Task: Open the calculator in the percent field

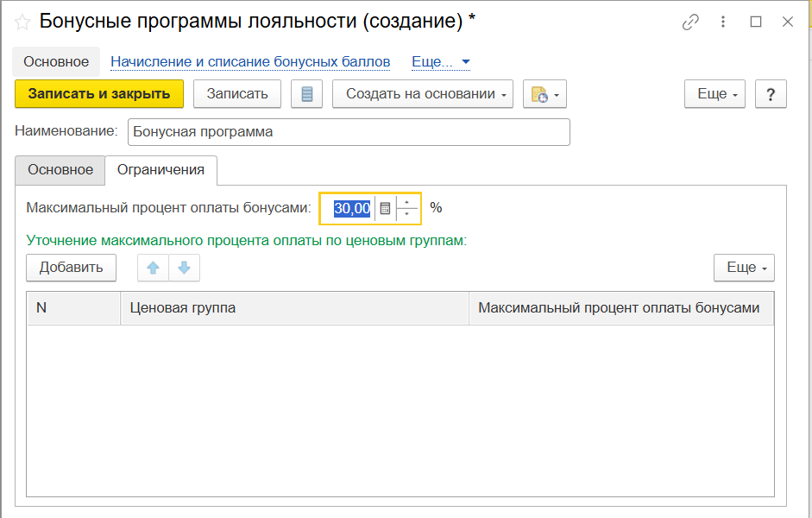Action: pyautogui.click(x=386, y=208)
